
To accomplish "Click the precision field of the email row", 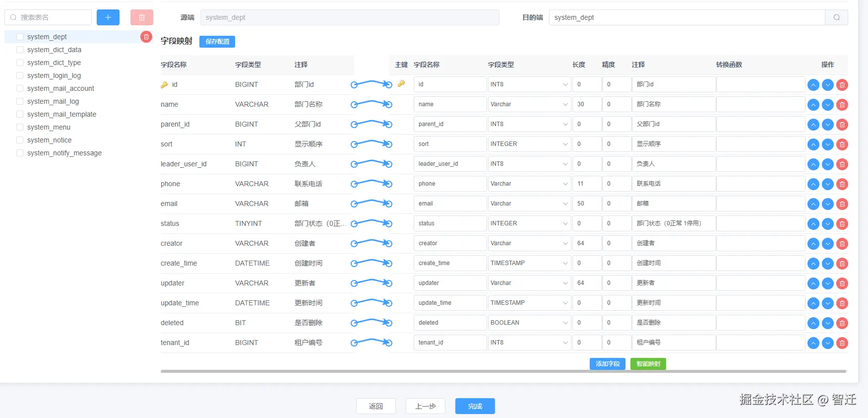I will 617,204.
